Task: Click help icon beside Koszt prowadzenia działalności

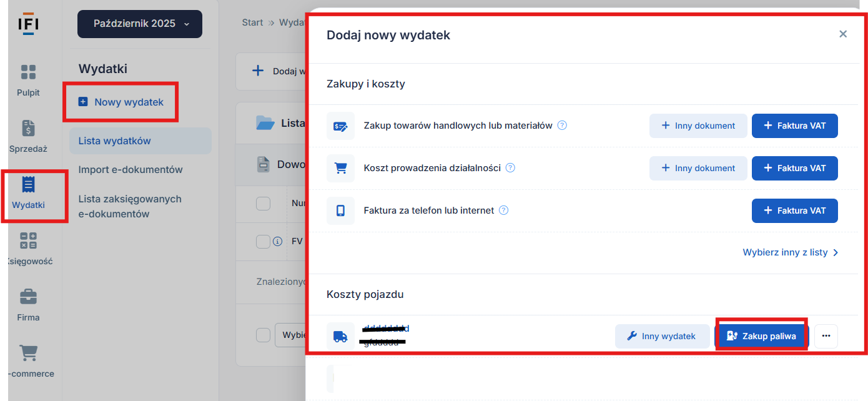Action: pyautogui.click(x=510, y=168)
